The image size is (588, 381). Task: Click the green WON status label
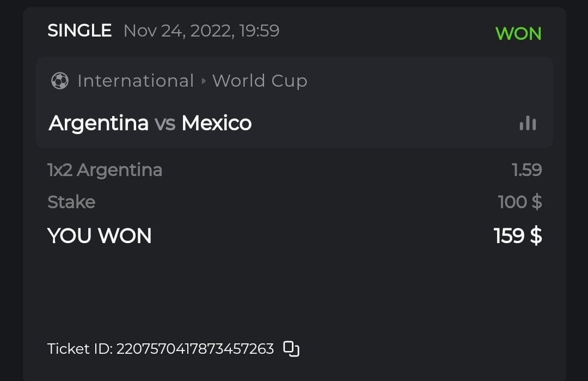pyautogui.click(x=518, y=34)
